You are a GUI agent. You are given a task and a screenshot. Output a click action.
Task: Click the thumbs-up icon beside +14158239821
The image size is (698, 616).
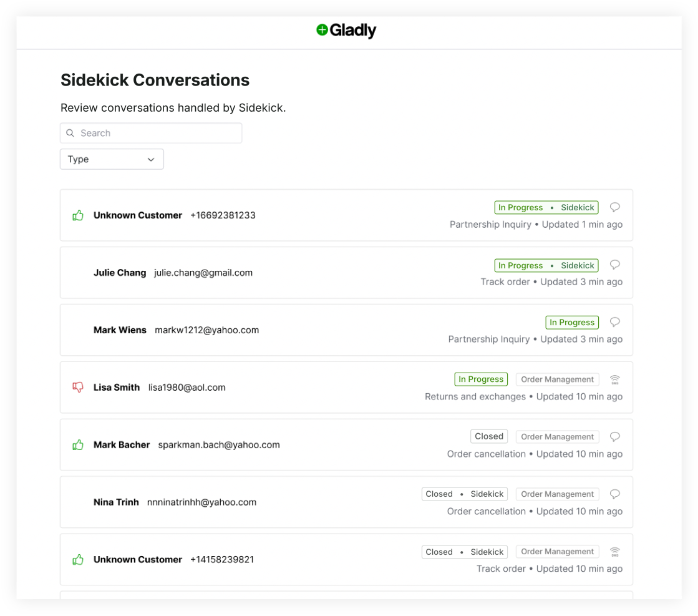tap(78, 559)
